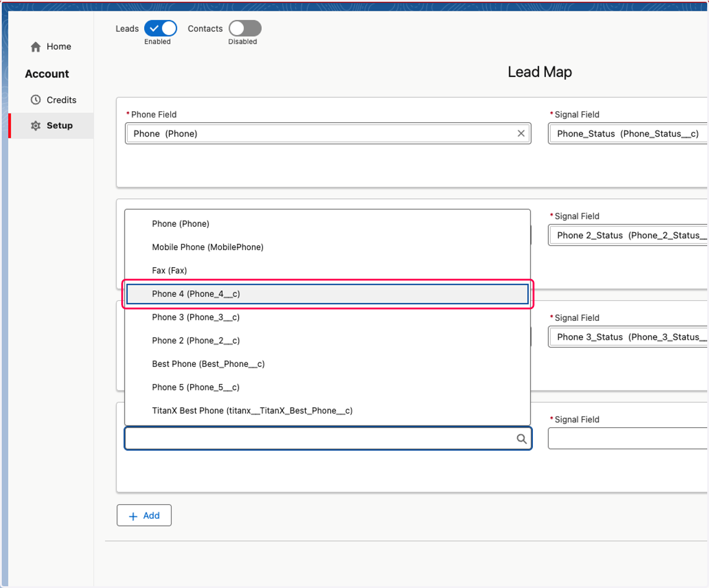The height and width of the screenshot is (588, 709).
Task: Open the Phone_Status signal field dropdown
Action: pyautogui.click(x=628, y=134)
